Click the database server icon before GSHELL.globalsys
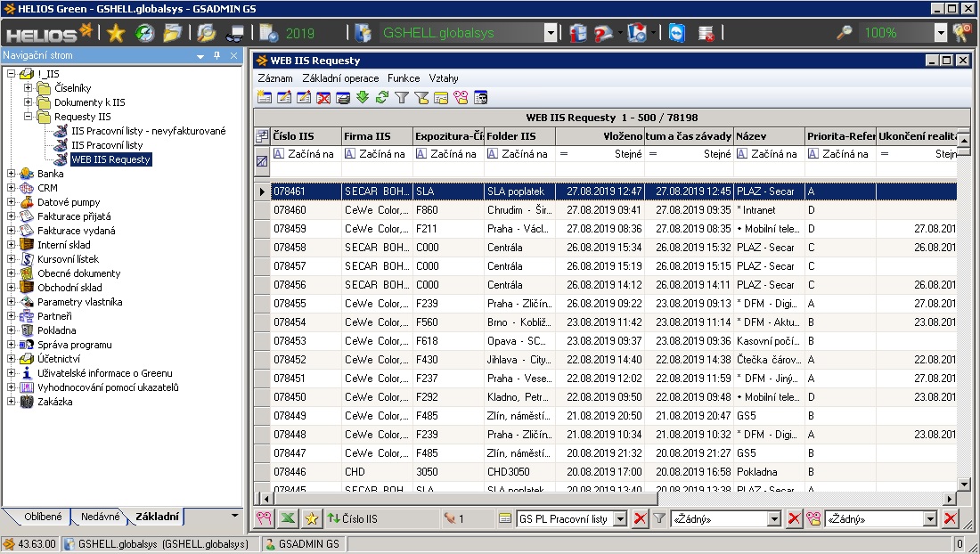This screenshot has width=980, height=554. coord(363,33)
